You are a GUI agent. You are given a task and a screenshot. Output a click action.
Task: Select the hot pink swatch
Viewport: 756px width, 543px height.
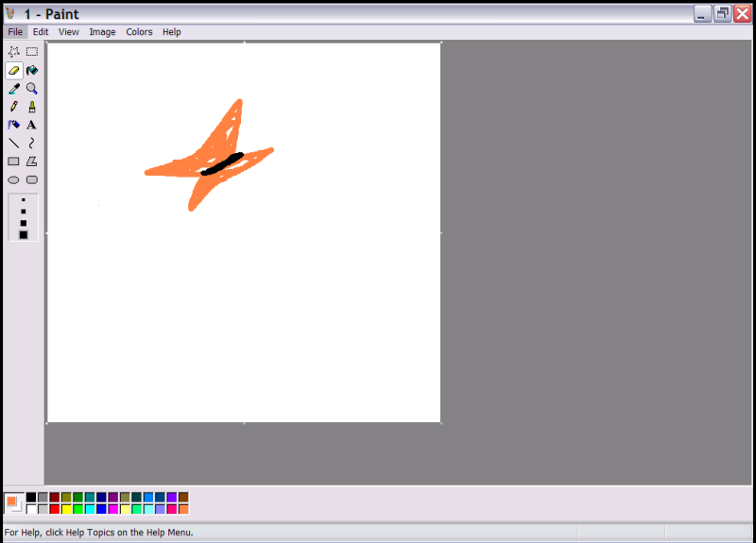pyautogui.click(x=172, y=509)
